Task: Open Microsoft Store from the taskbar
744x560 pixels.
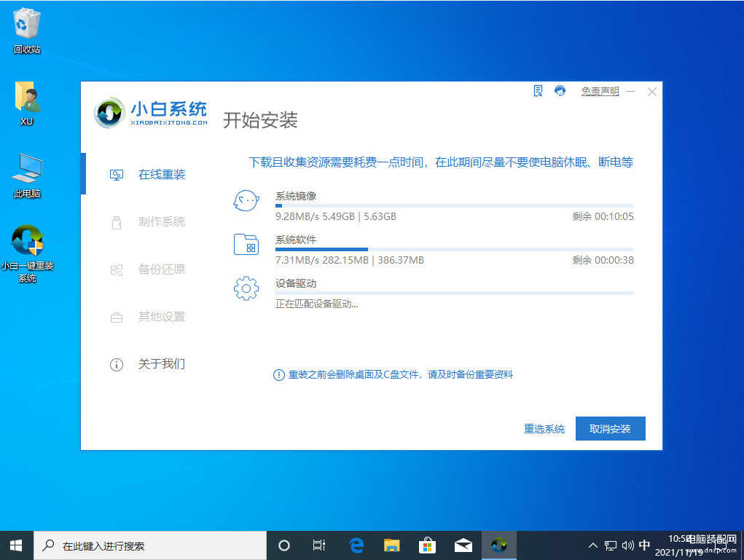Action: pyautogui.click(x=428, y=545)
